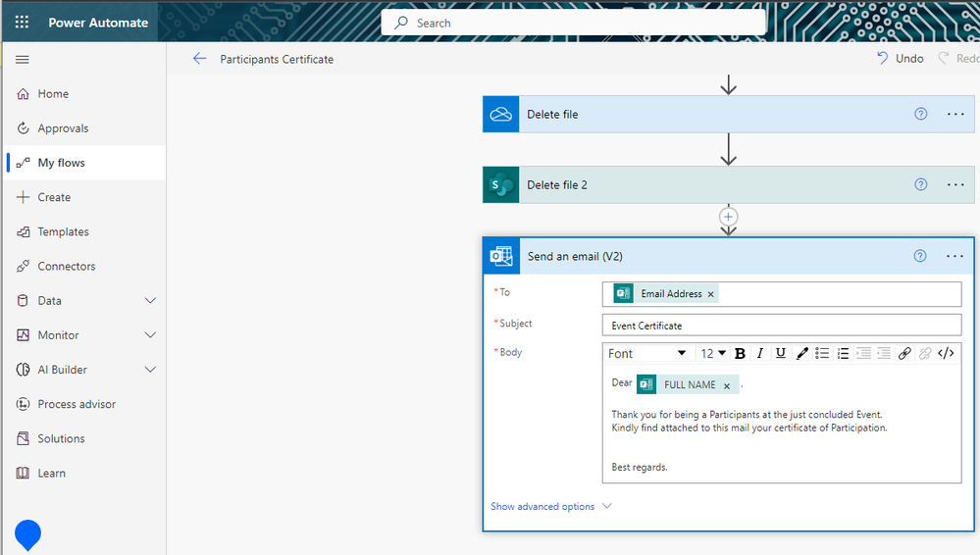The image size is (980, 555).
Task: Click the Learn book icon
Action: click(x=24, y=474)
